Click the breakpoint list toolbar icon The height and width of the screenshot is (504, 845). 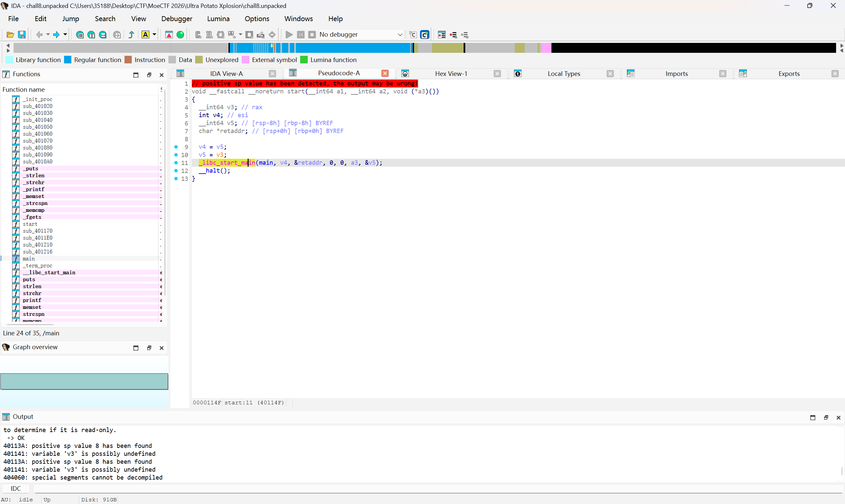click(442, 35)
